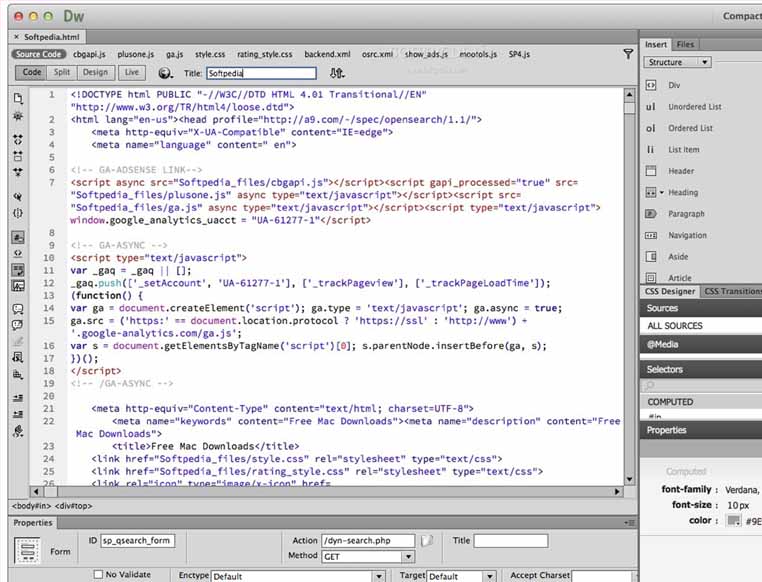Switch to Design view
The height and width of the screenshot is (582, 762).
coord(95,72)
